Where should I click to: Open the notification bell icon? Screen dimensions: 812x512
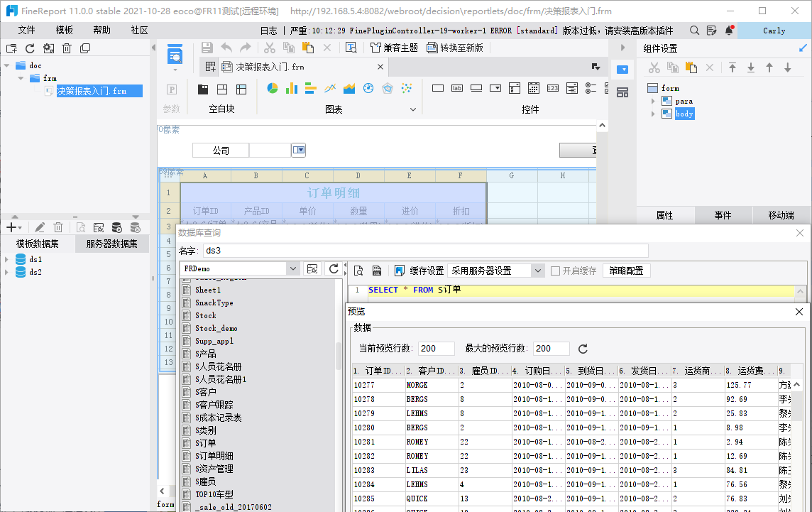tap(728, 31)
